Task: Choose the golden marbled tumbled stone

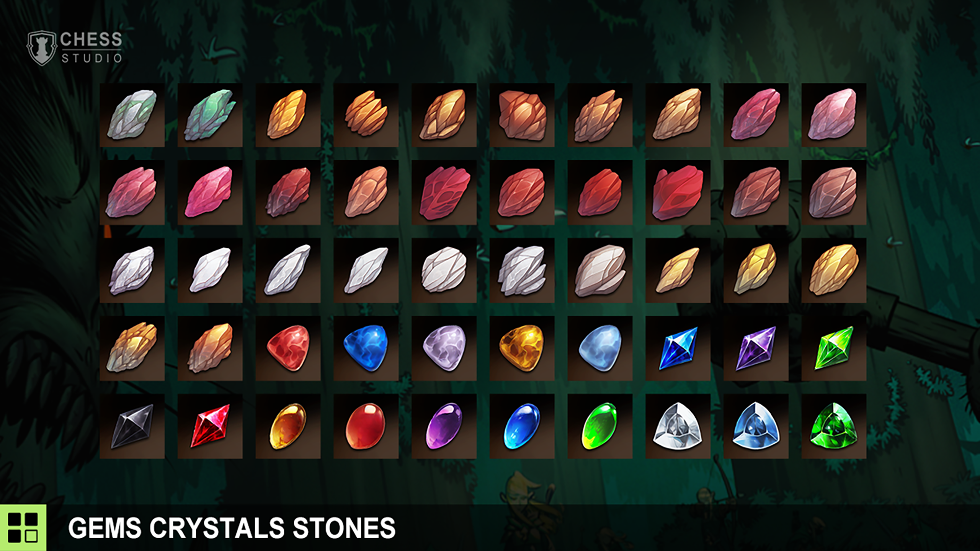Action: pyautogui.click(x=522, y=348)
